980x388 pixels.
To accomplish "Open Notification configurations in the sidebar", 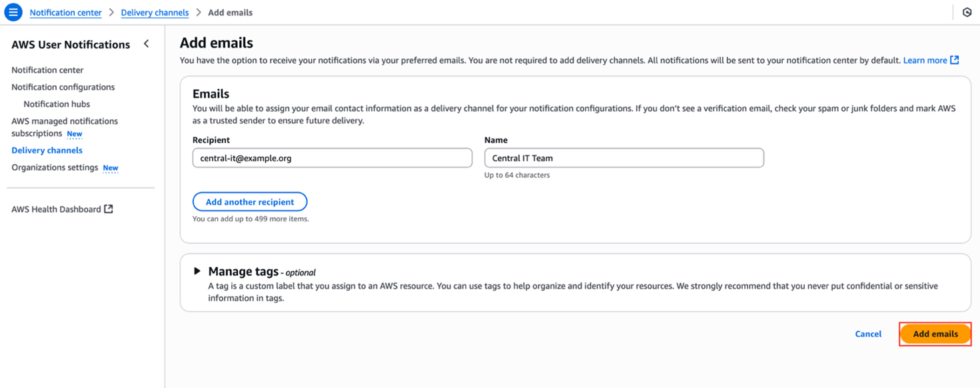I will 63,87.
